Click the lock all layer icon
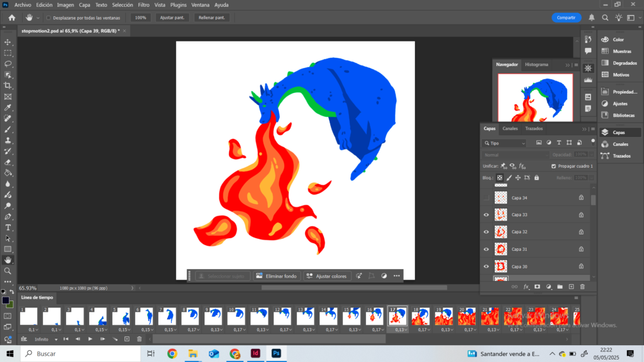The width and height of the screenshot is (644, 362). [x=536, y=178]
